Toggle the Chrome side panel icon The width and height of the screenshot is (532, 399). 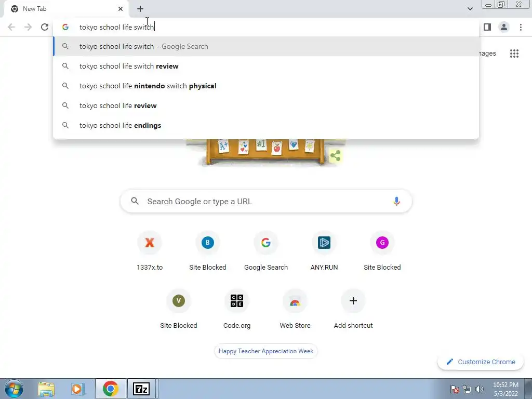pyautogui.click(x=487, y=27)
